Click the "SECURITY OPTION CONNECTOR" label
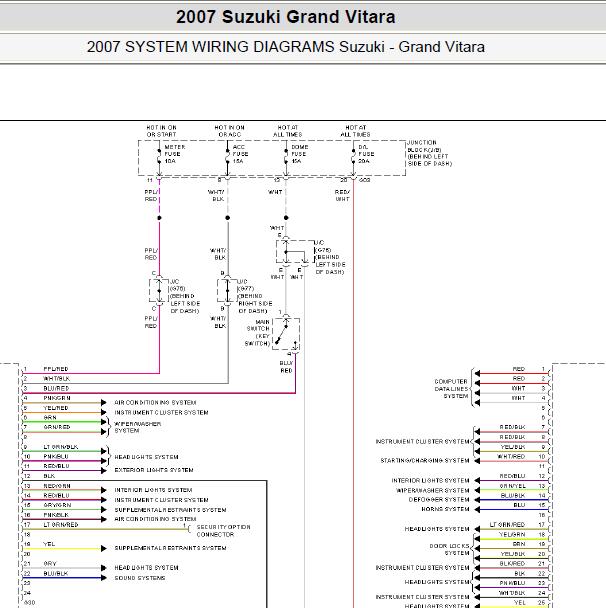This screenshot has height=608, width=606. tap(223, 531)
